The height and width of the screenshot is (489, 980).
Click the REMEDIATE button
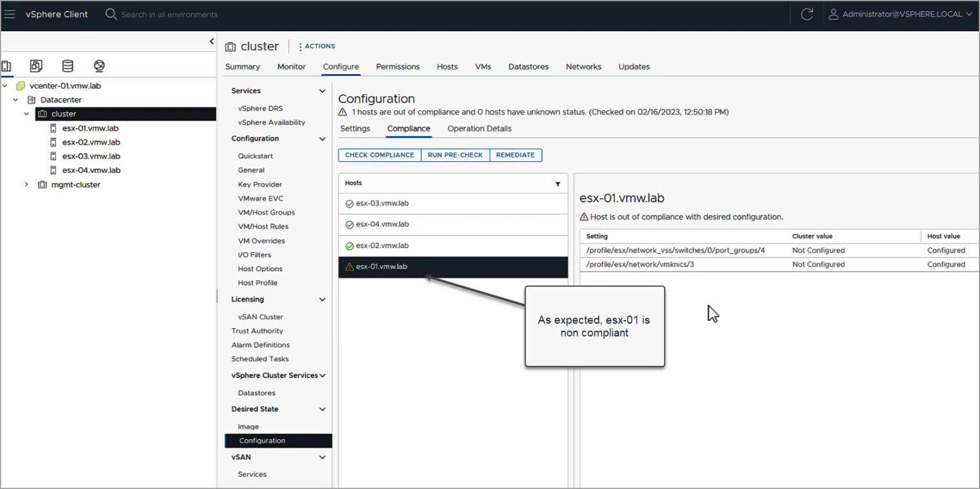pos(516,155)
